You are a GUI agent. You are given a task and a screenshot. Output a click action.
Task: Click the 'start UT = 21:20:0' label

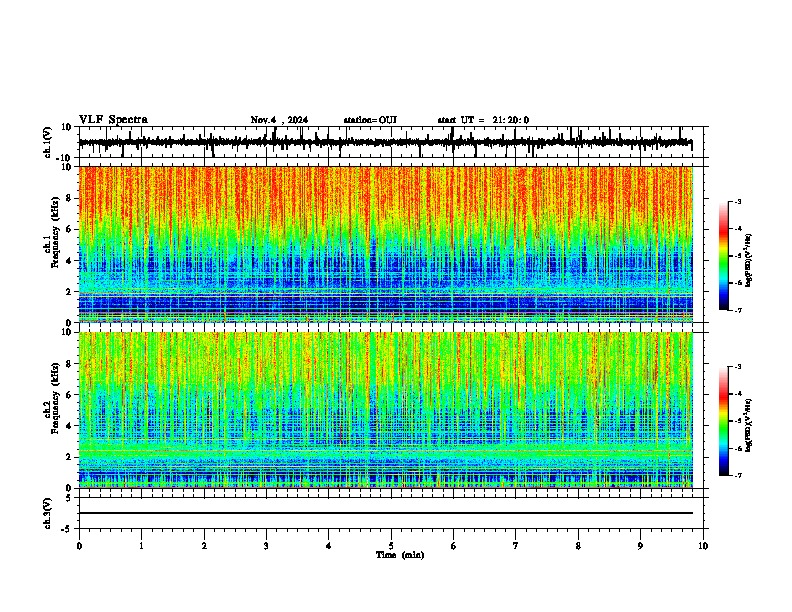click(483, 120)
